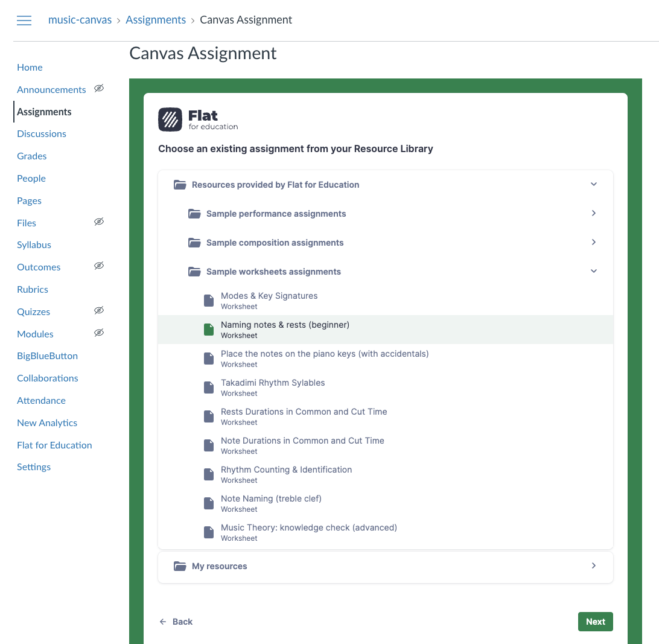This screenshot has width=659, height=644.
Task: Toggle visibility eye icon next to Files
Action: point(99,222)
